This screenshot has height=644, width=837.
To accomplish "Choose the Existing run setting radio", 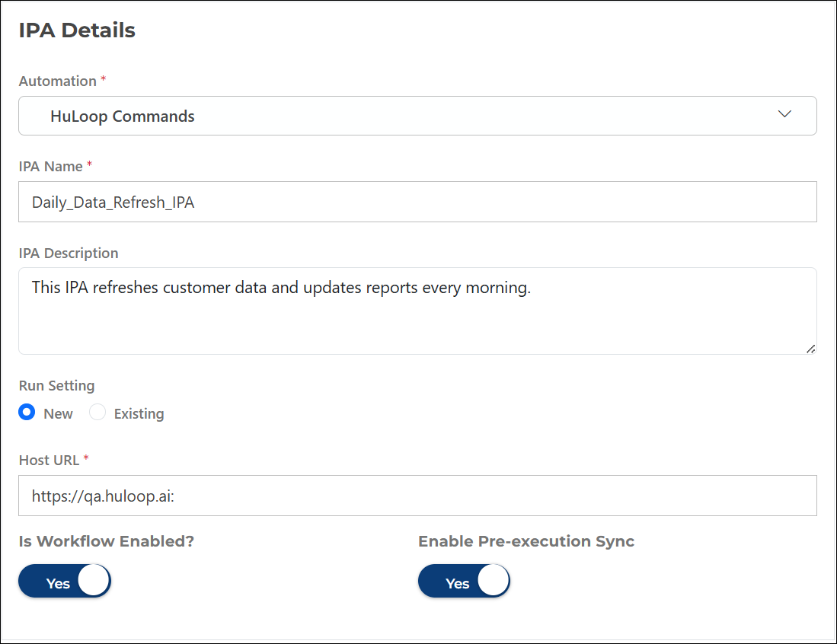I will coord(97,413).
